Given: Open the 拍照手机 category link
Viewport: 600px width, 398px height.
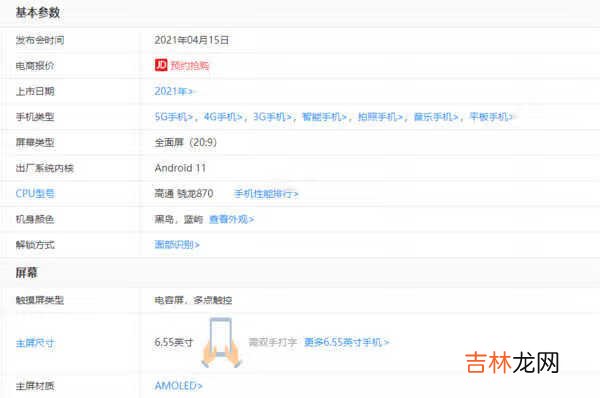Looking at the screenshot, I should (380, 117).
